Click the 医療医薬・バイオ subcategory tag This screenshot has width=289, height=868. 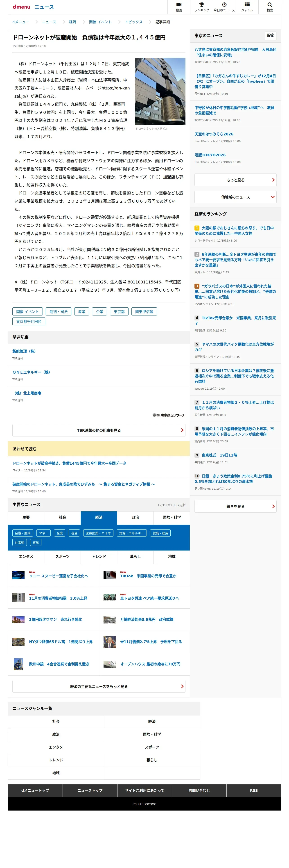98,533
